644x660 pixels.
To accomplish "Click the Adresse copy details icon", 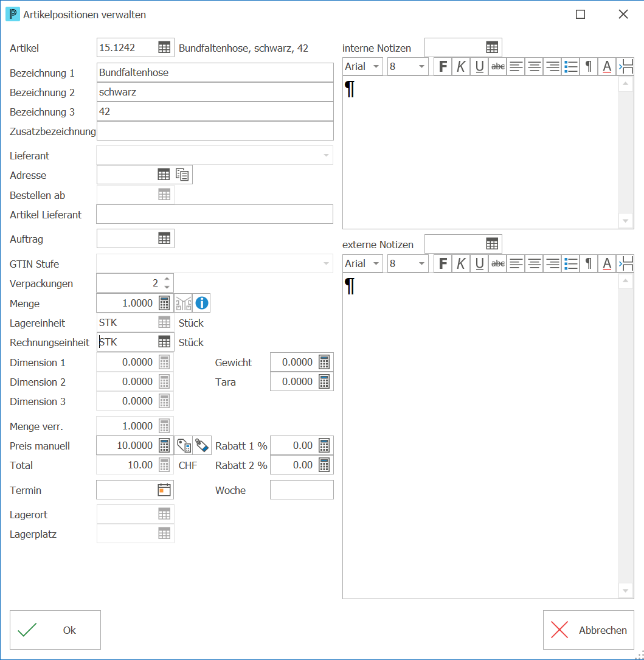I will [182, 175].
